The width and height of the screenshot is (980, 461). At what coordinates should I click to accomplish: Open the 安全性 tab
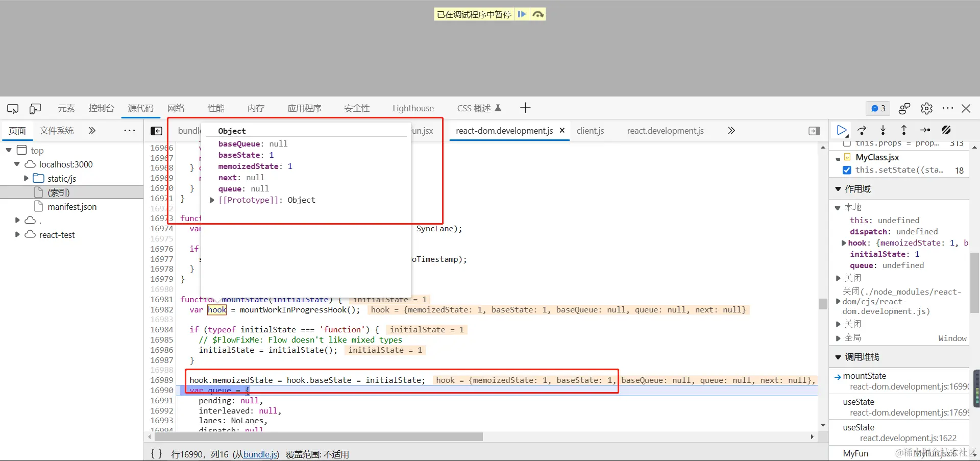point(357,108)
